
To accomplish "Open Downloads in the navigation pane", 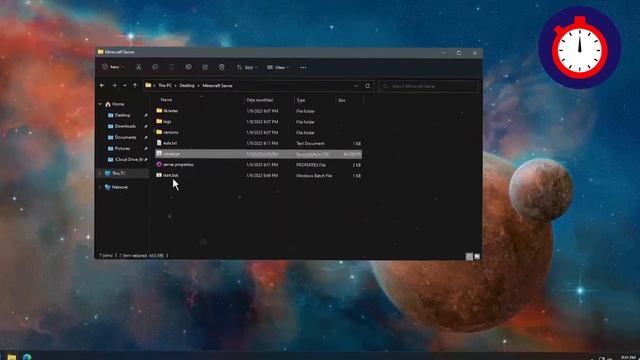I will pos(125,127).
